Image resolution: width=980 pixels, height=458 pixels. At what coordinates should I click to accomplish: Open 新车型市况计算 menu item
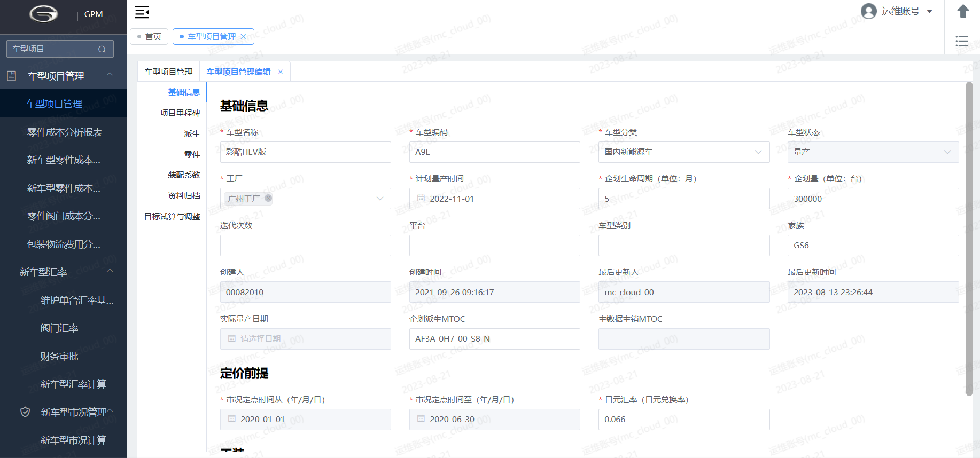pyautogui.click(x=63, y=440)
